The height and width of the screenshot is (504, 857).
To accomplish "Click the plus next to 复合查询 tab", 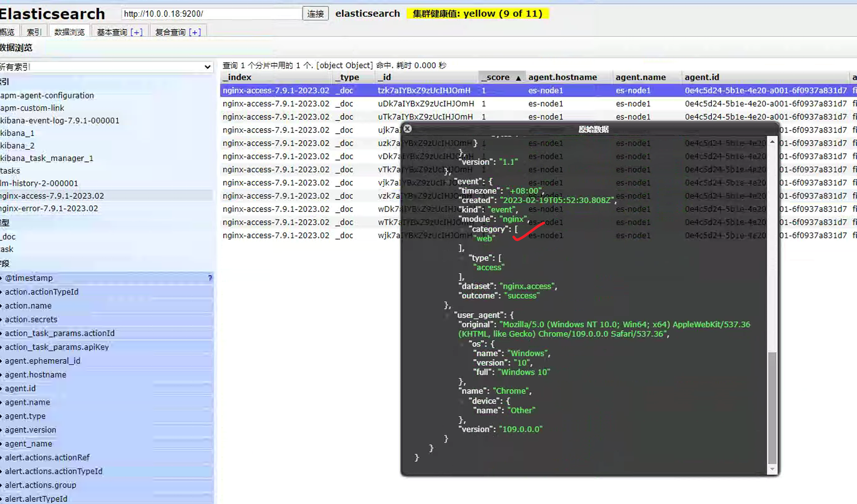I will click(195, 32).
